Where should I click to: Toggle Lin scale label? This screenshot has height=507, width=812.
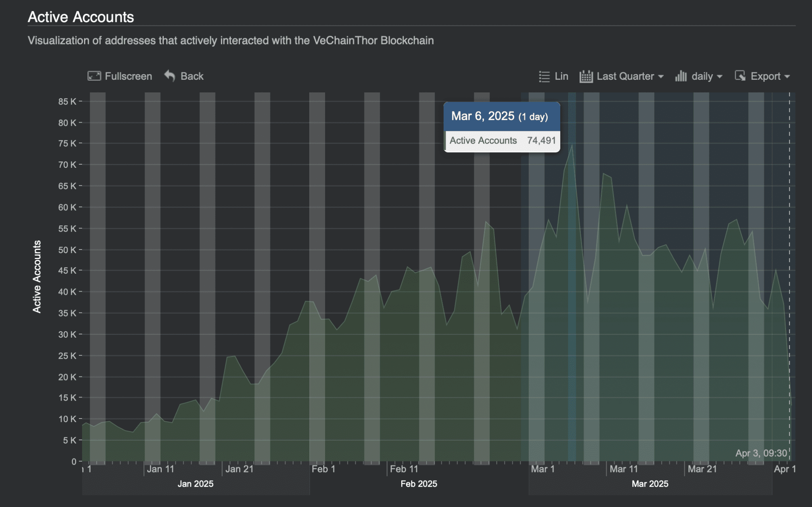coord(561,76)
